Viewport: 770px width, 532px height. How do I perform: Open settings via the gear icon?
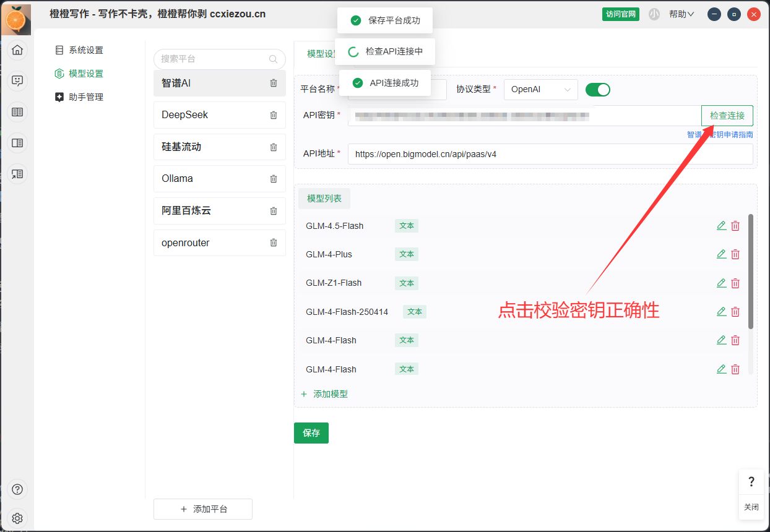point(17,518)
